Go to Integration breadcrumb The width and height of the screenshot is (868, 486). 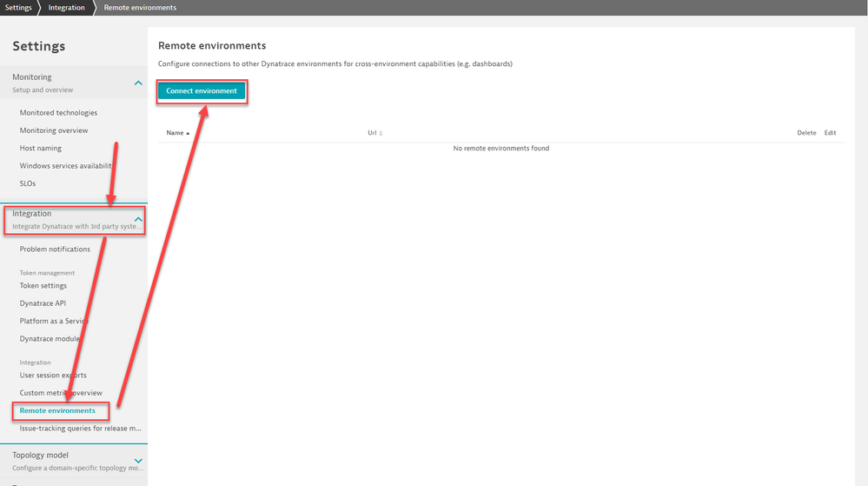click(66, 7)
